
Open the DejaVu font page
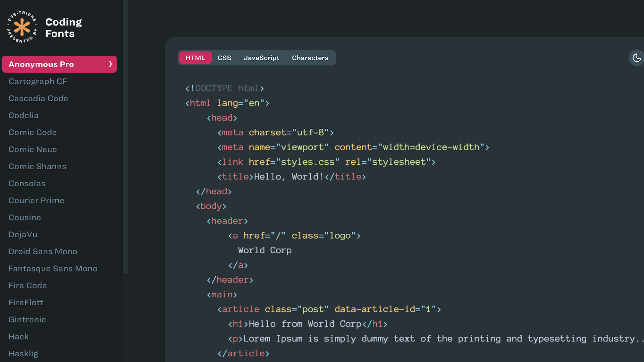pos(23,234)
